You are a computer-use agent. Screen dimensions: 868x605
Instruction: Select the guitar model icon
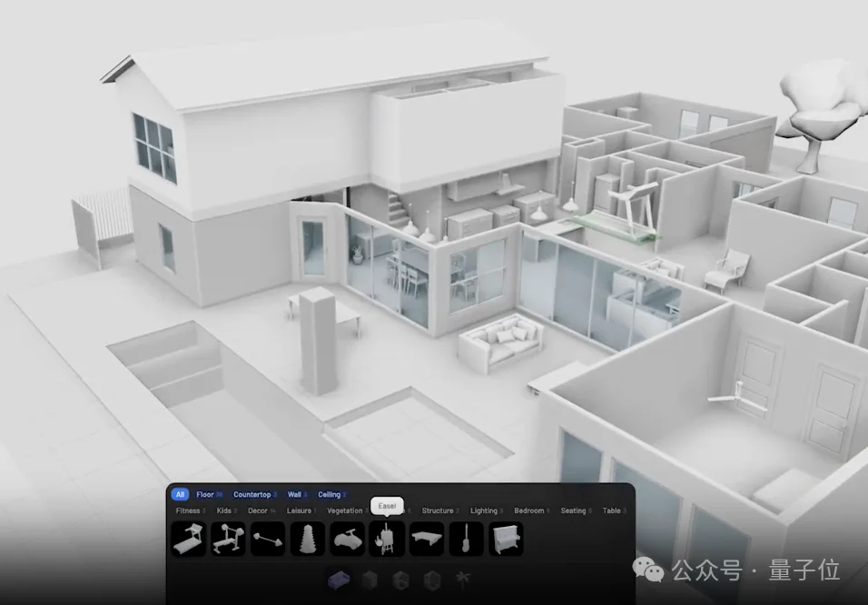pyautogui.click(x=465, y=539)
